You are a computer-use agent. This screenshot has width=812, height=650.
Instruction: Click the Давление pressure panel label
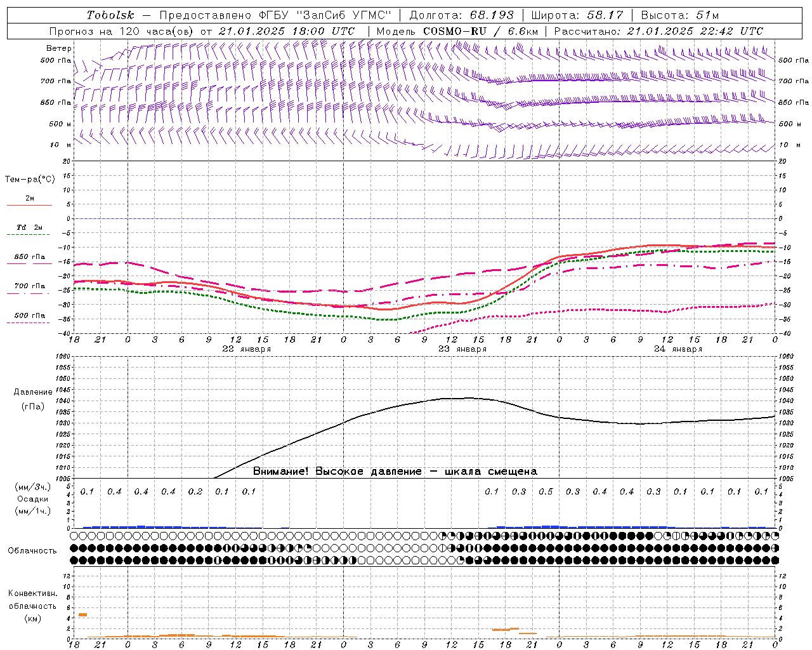33,392
